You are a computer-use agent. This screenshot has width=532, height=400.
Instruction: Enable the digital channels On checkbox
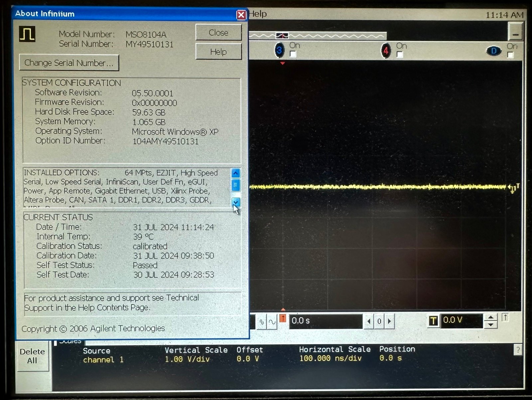tap(510, 55)
